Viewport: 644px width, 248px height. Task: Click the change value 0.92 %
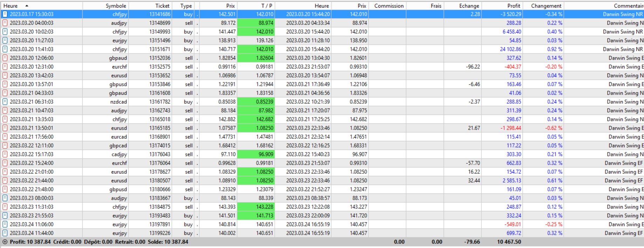(x=555, y=49)
